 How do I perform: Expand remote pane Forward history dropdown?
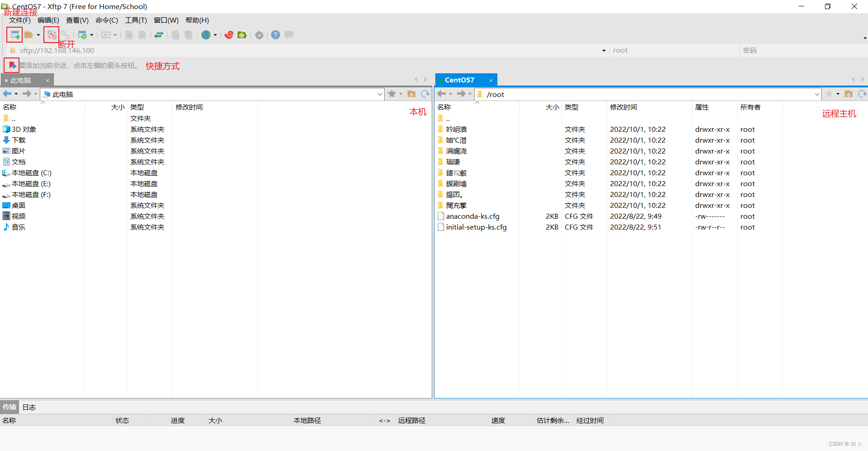(x=470, y=94)
